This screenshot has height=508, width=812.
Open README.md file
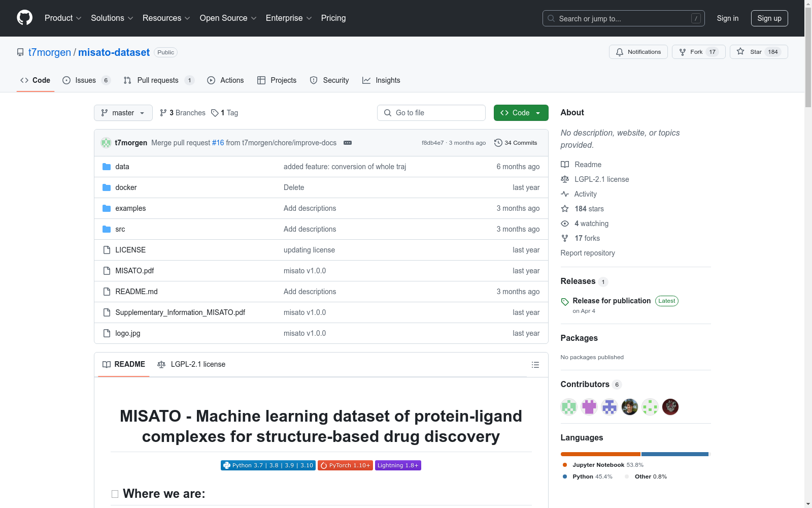(x=137, y=292)
